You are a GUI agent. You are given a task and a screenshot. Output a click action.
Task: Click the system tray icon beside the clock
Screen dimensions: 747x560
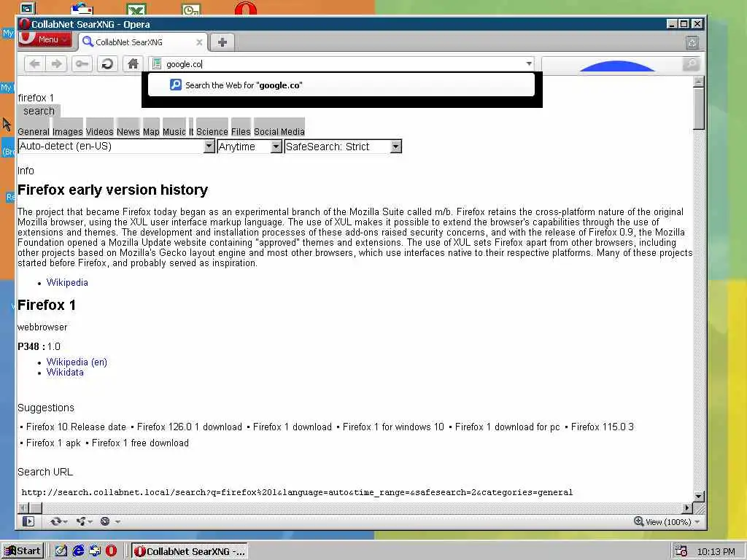click(681, 551)
